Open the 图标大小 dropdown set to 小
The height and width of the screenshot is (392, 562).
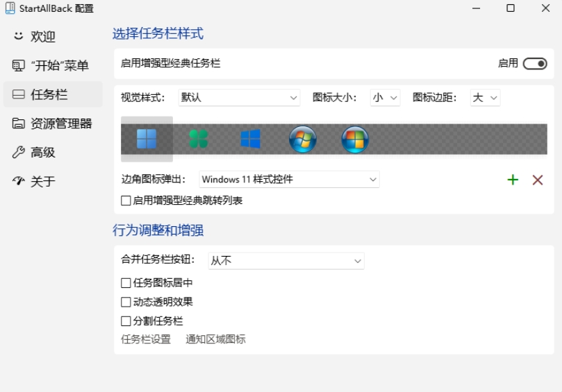385,97
